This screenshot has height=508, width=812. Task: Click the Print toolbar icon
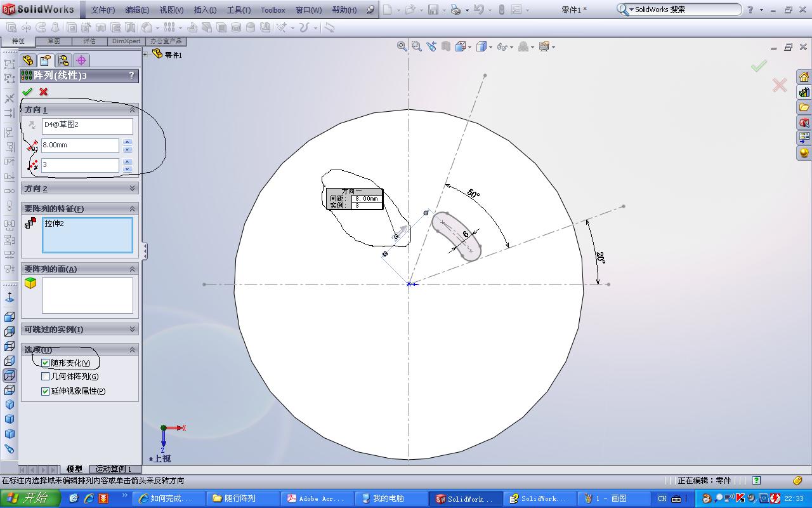tap(455, 10)
